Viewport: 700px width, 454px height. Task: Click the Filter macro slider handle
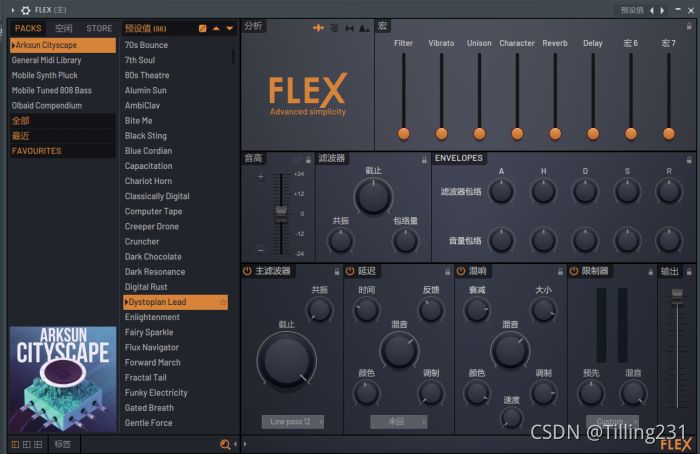click(x=404, y=133)
